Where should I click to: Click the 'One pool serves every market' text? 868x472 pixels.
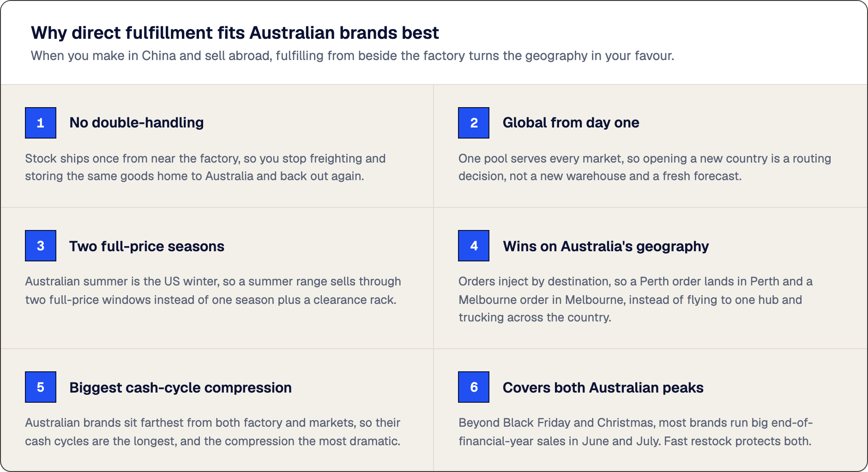pyautogui.click(x=645, y=167)
